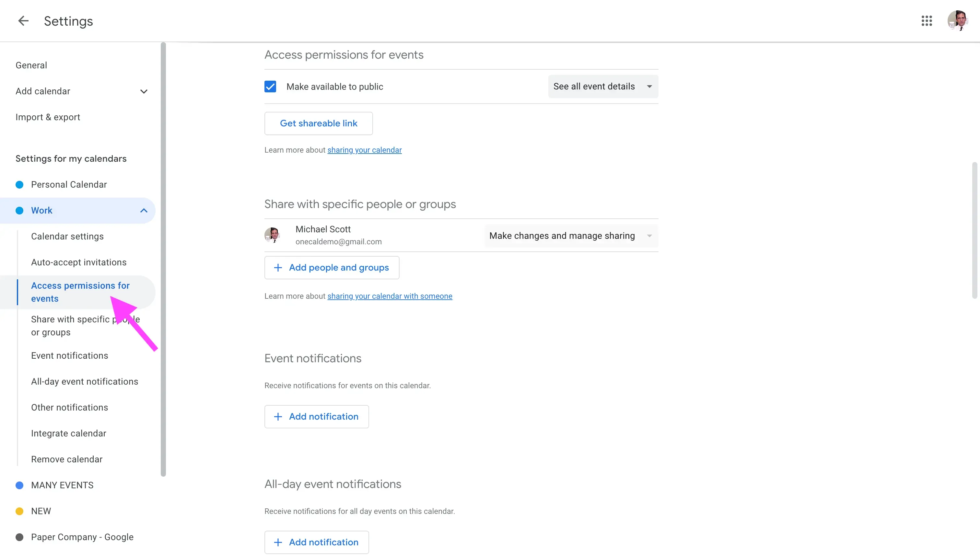Click the Get shareable link button
The image size is (980, 556).
318,123
